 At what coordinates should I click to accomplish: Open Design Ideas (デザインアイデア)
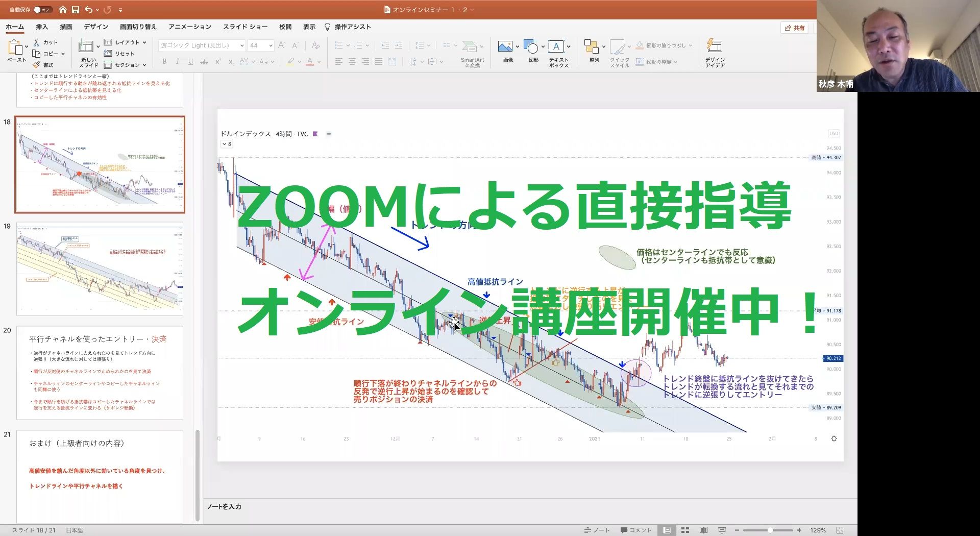[x=715, y=53]
